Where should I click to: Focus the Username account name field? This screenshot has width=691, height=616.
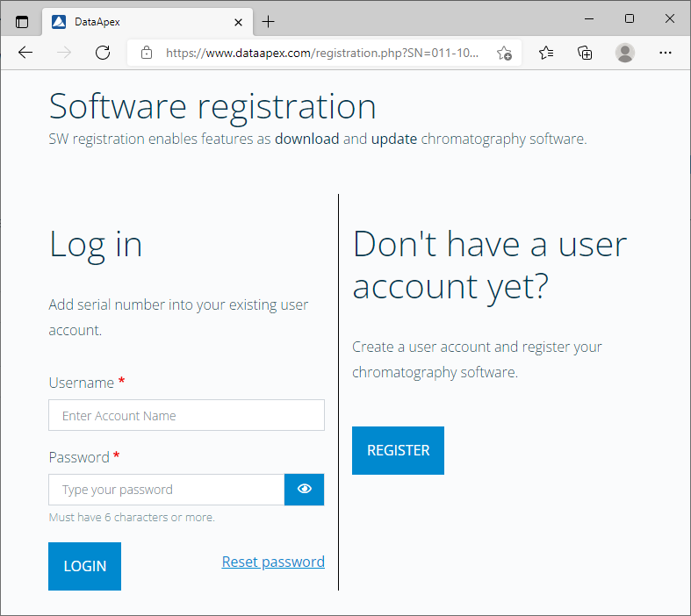(186, 415)
